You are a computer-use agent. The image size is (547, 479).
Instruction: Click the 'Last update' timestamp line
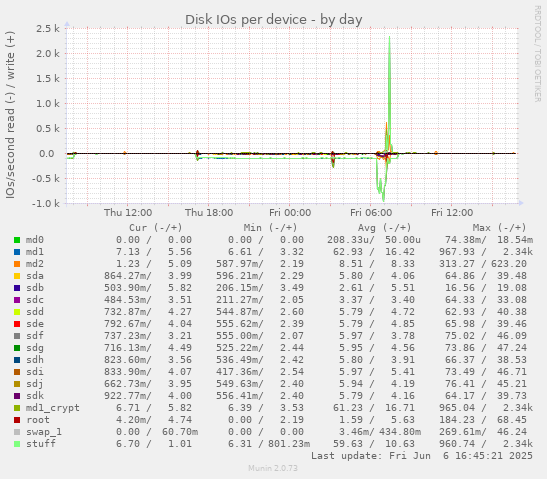point(422,456)
